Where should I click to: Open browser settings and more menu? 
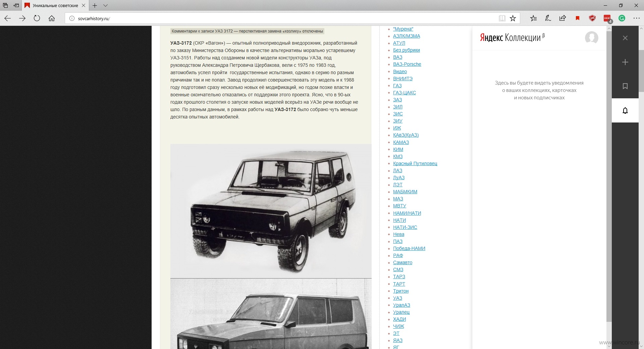click(x=636, y=18)
